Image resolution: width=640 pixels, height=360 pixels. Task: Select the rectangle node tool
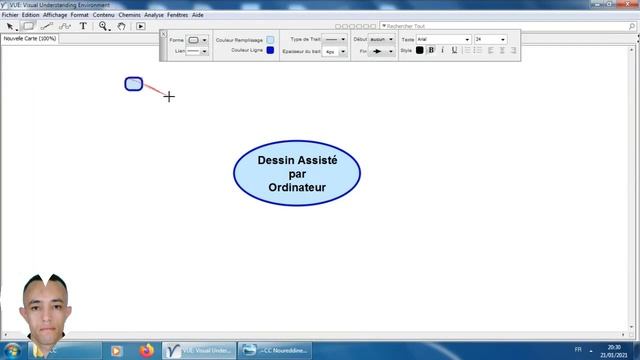pyautogui.click(x=29, y=26)
